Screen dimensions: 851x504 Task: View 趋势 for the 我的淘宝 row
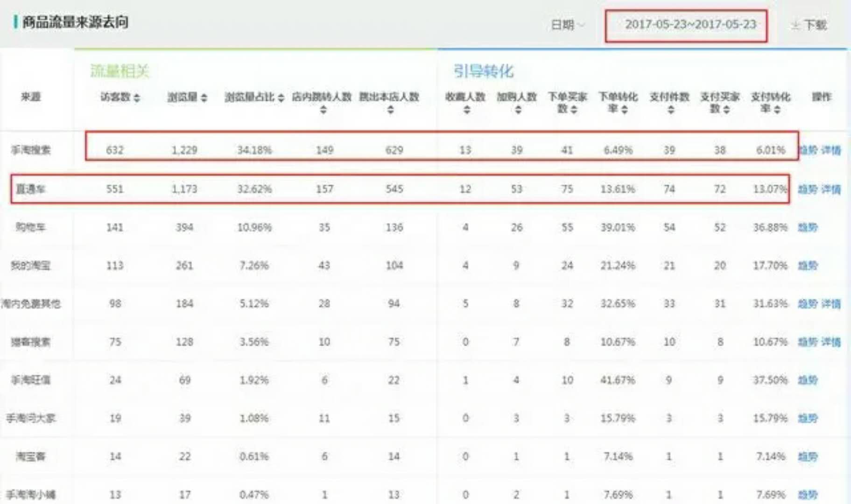(x=808, y=266)
